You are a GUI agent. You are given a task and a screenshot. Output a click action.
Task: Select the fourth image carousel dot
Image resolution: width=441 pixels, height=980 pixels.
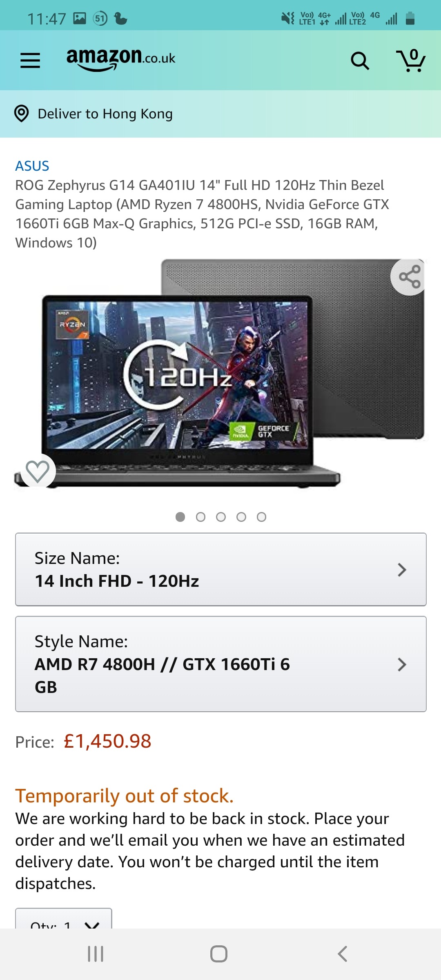tap(241, 517)
